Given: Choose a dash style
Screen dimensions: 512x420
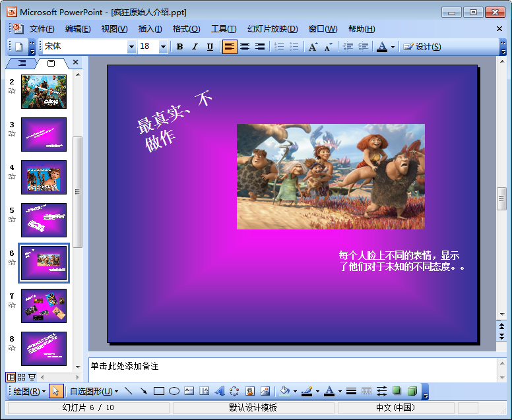Looking at the screenshot, I should point(366,391).
